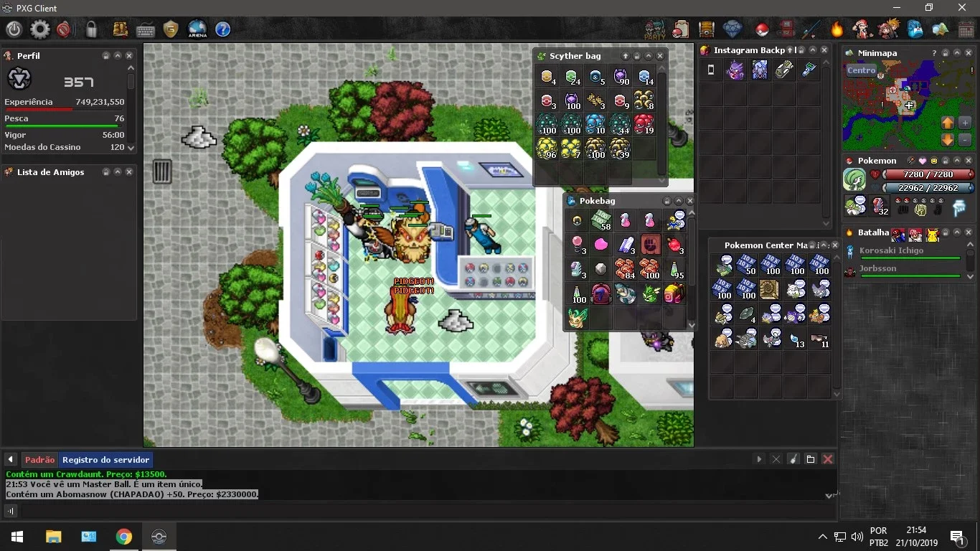Image resolution: width=980 pixels, height=551 pixels.
Task: Go down a floor with minimap down arrow
Action: 948,140
